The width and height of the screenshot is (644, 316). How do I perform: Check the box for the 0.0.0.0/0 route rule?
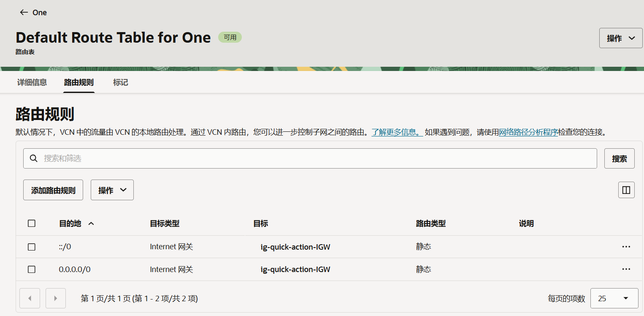[32, 269]
